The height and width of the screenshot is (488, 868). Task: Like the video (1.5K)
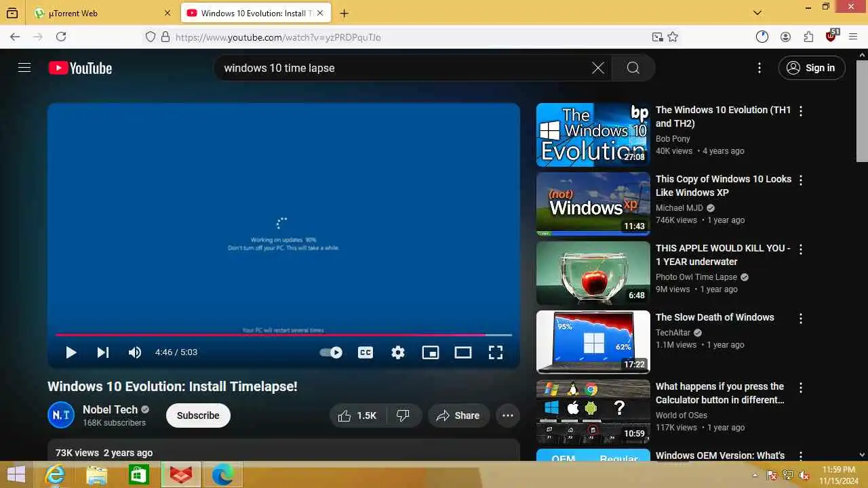(x=357, y=415)
